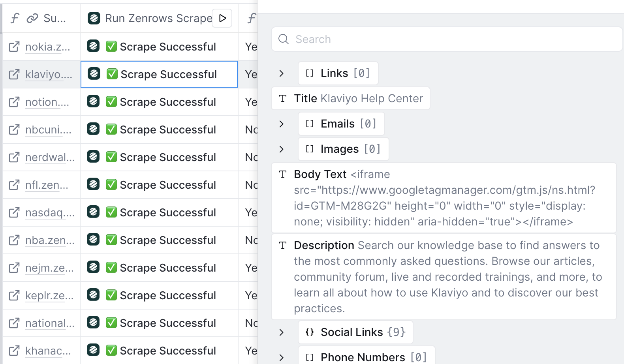Click Zenrows icon in nasdaq row
This screenshot has width=624, height=364.
coord(93,212)
